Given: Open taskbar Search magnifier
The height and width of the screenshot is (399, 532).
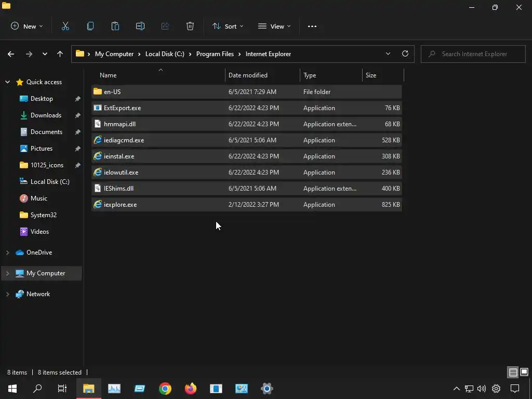Looking at the screenshot, I should [37, 389].
